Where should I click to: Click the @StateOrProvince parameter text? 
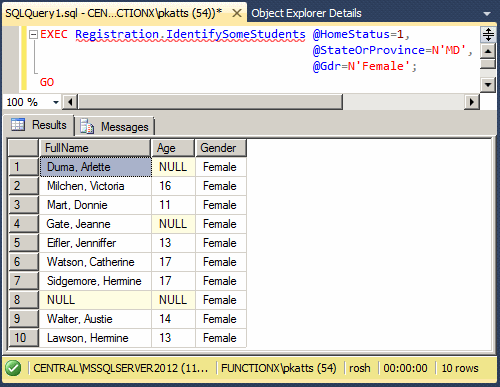click(368, 50)
